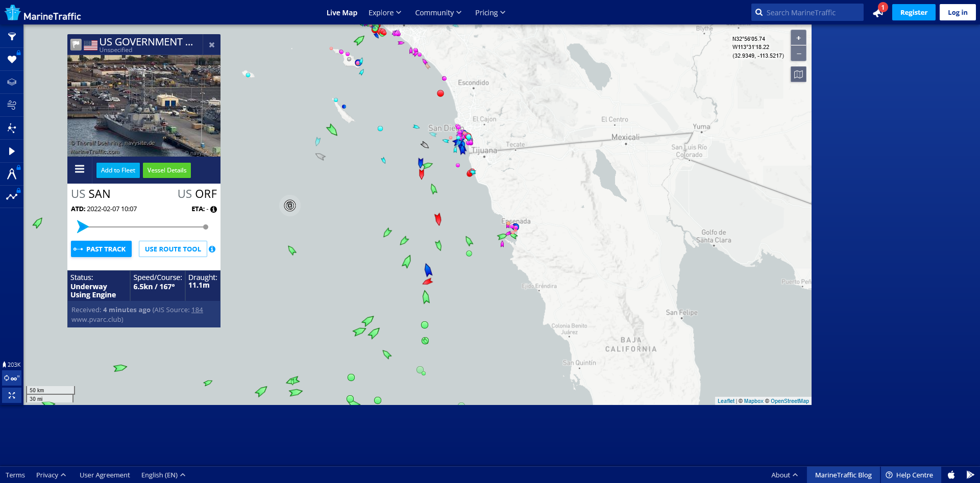
Task: Click Add to Fleet button
Action: (118, 170)
